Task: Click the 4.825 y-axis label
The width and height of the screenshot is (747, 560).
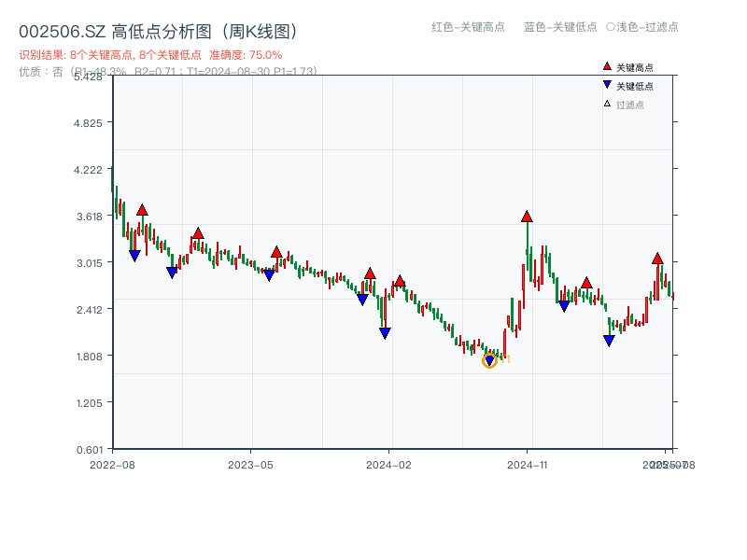Action: (x=88, y=123)
